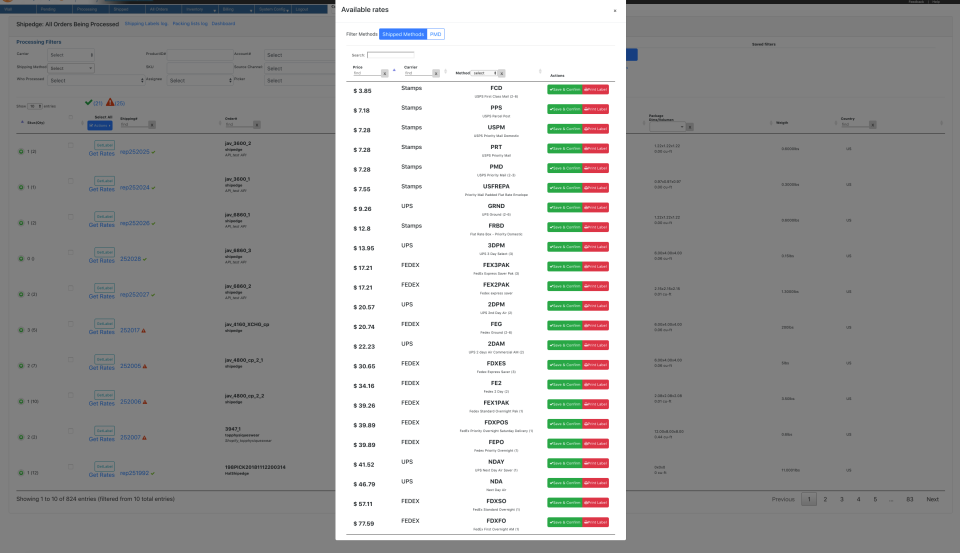Save & Confirm the PPS $7.18 rate
Image resolution: width=960 pixels, height=553 pixels.
(564, 109)
